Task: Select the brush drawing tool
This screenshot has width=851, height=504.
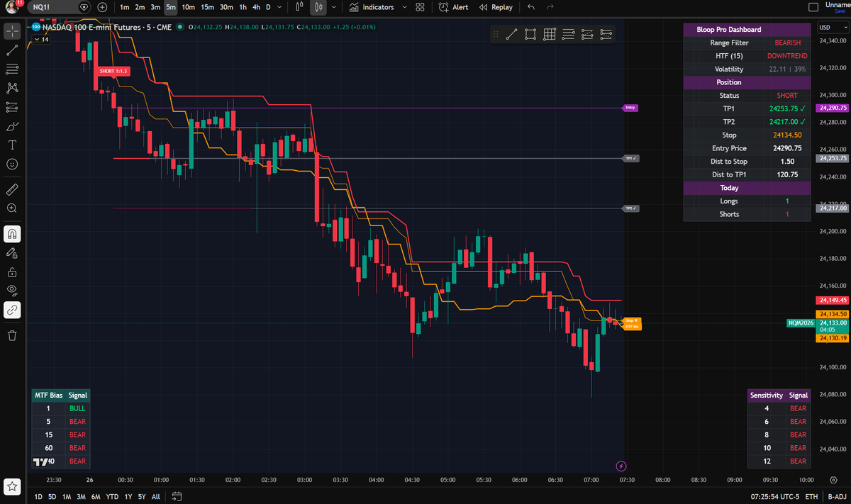Action: [12, 126]
